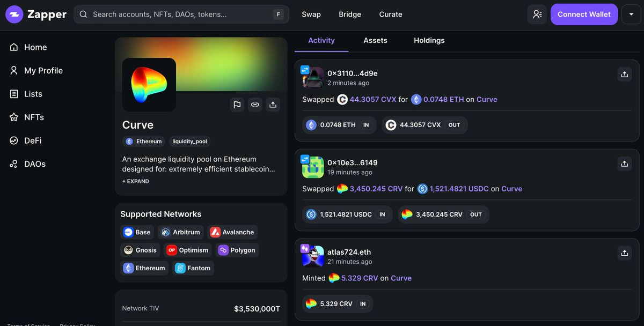Screen dimensions: 644x326
Task: Expand the Curve description text
Action: click(x=136, y=181)
